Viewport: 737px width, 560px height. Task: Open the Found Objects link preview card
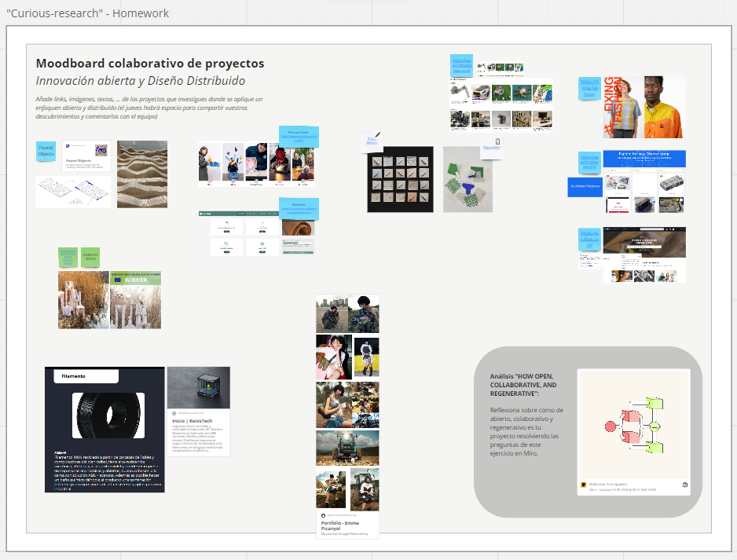[86, 156]
